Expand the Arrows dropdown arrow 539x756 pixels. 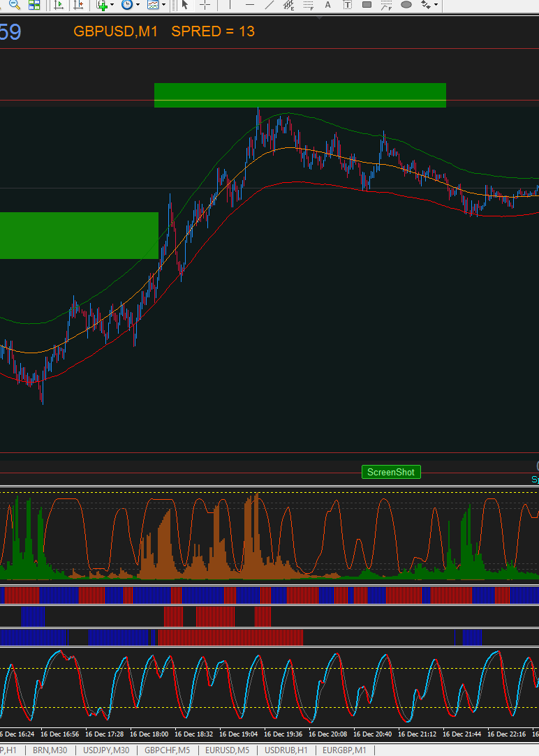436,5
